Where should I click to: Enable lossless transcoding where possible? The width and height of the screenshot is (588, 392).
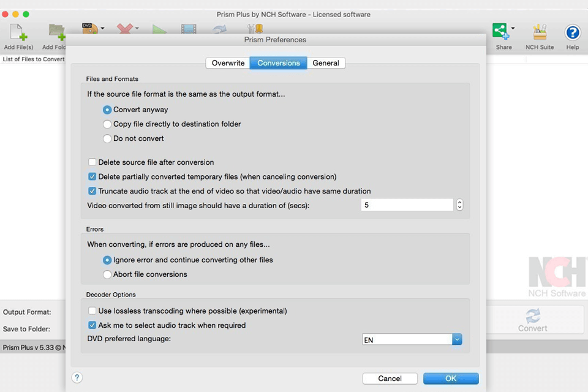(92, 311)
